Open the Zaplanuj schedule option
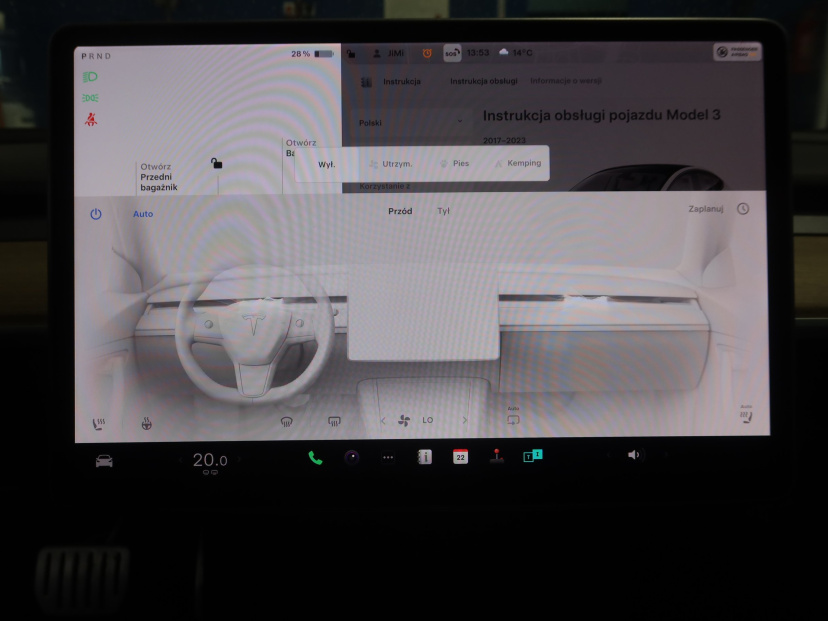 pyautogui.click(x=705, y=209)
